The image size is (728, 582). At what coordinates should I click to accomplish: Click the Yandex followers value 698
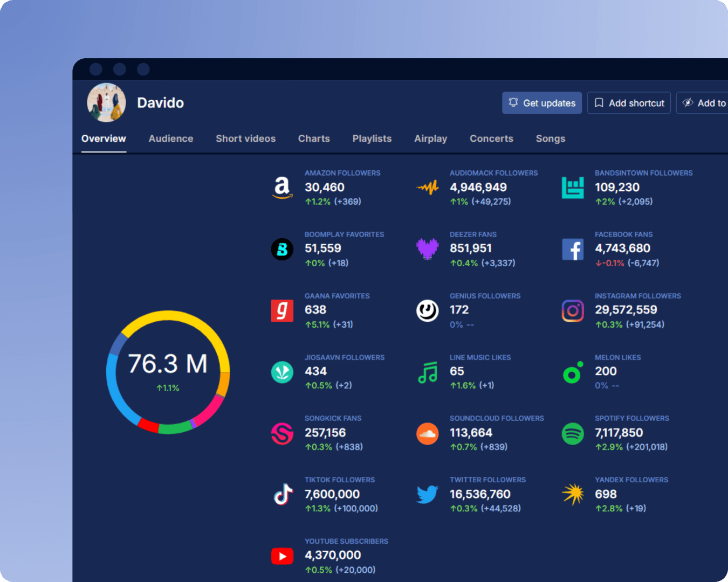pyautogui.click(x=606, y=494)
